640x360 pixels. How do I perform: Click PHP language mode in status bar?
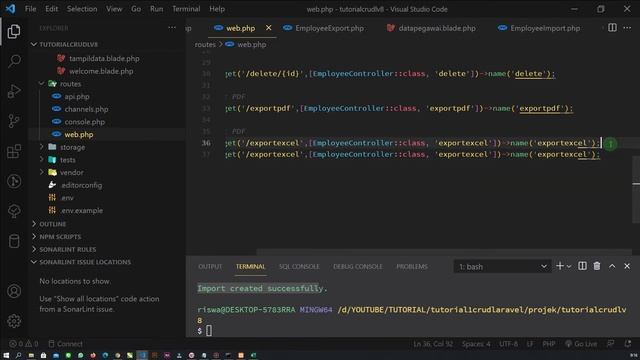[x=549, y=344]
